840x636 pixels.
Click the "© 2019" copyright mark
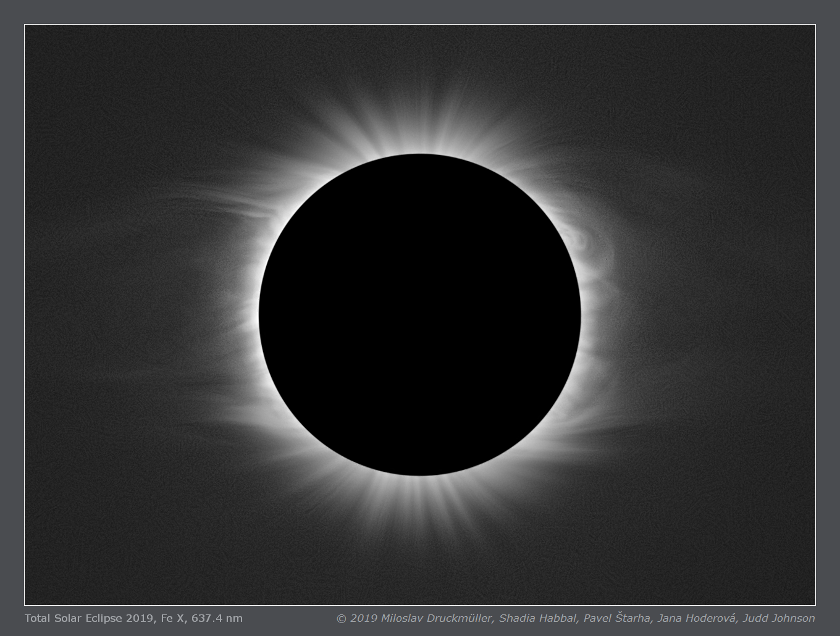(357, 617)
